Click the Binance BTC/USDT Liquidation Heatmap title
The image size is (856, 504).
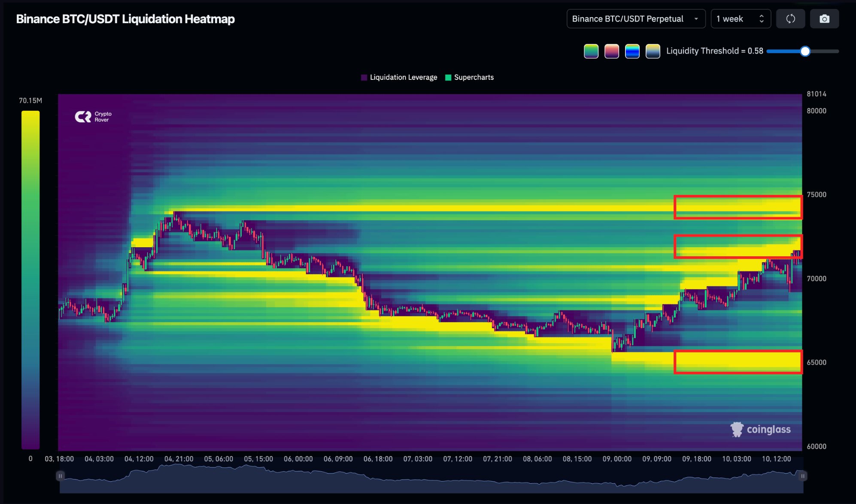point(125,19)
